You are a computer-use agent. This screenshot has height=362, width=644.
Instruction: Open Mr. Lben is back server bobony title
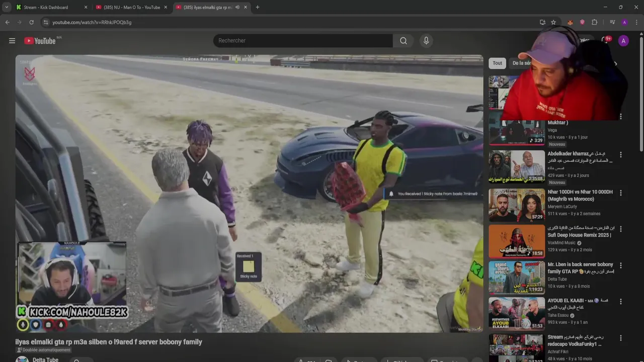(581, 268)
